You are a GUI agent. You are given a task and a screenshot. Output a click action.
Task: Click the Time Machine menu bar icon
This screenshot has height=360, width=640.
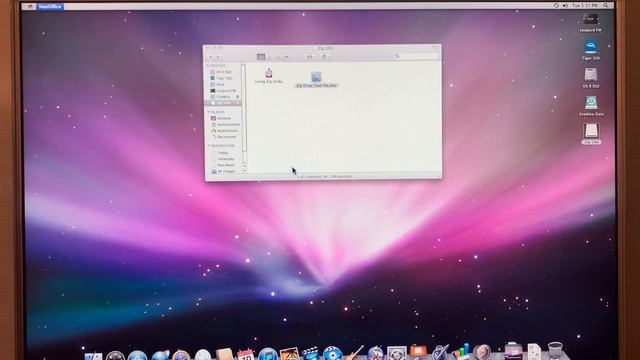point(556,6)
